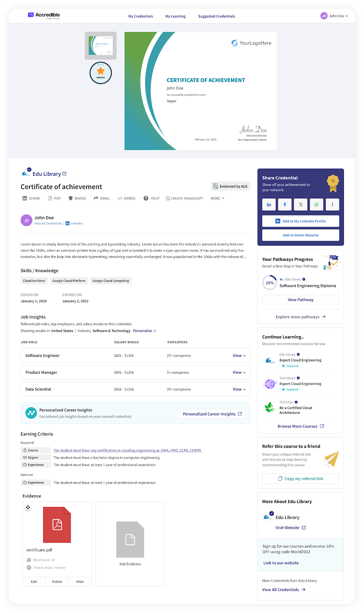Click Add Evidence file card
Screen dimensions: 364x613
(130, 544)
